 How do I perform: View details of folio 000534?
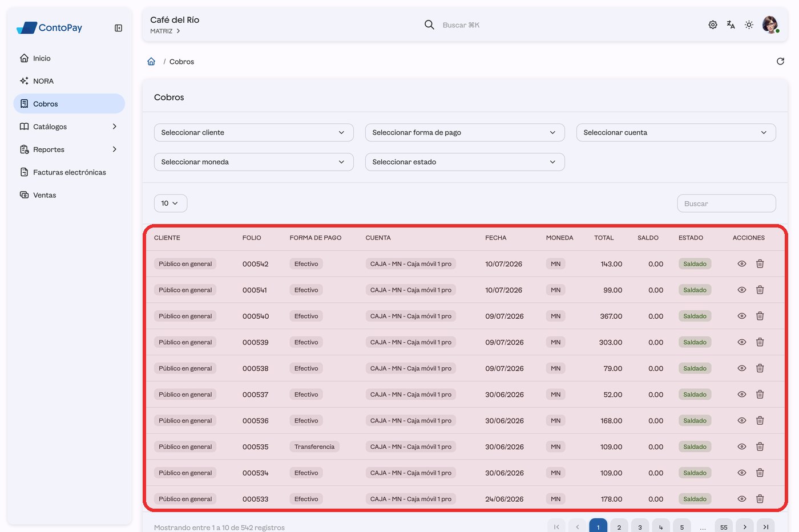click(742, 473)
